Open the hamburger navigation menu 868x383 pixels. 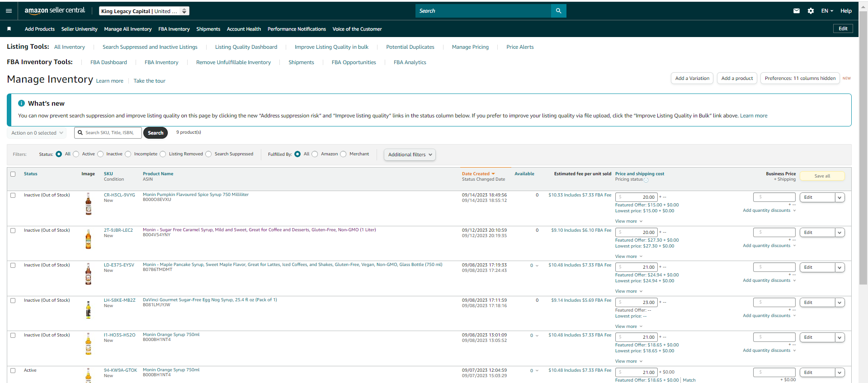[9, 11]
